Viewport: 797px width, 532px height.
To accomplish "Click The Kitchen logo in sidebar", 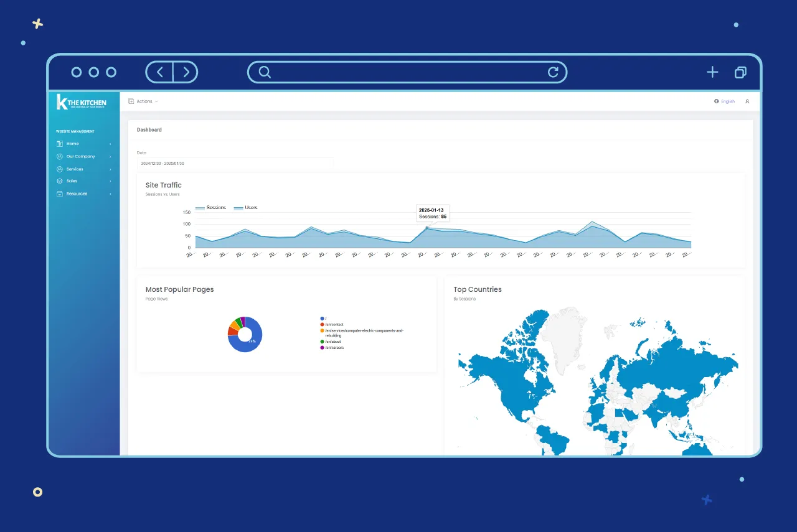I will point(82,103).
